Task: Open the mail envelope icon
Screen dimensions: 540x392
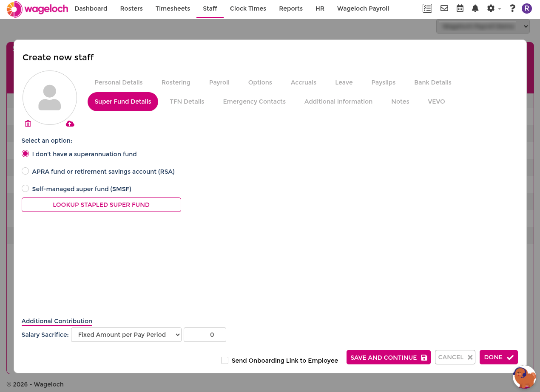Action: [444, 8]
